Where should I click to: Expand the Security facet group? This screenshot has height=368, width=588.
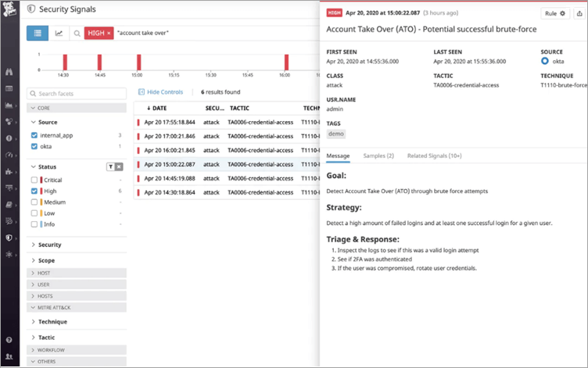click(49, 245)
